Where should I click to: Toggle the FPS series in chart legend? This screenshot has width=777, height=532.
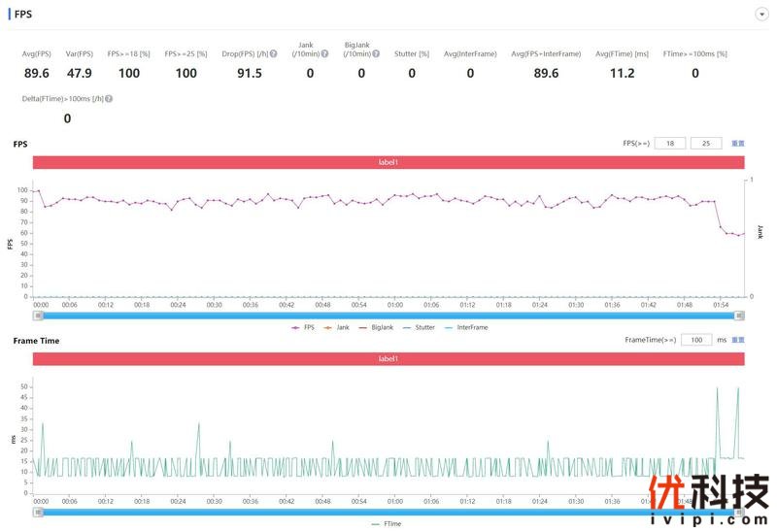(302, 327)
